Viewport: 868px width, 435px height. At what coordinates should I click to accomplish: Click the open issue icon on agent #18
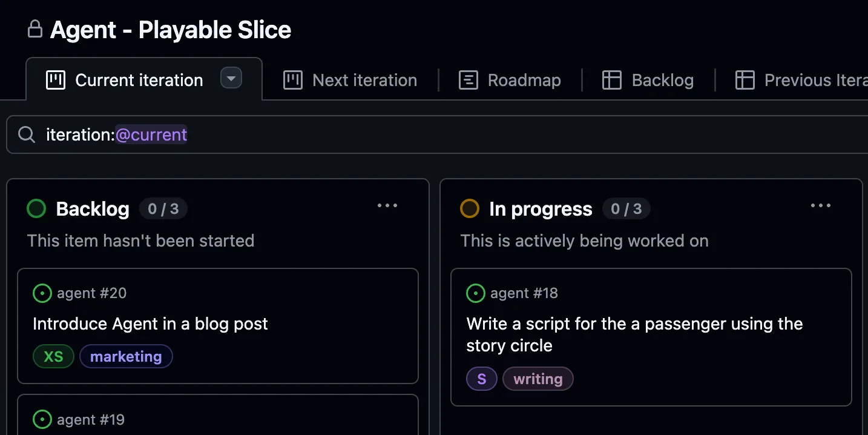coord(476,293)
